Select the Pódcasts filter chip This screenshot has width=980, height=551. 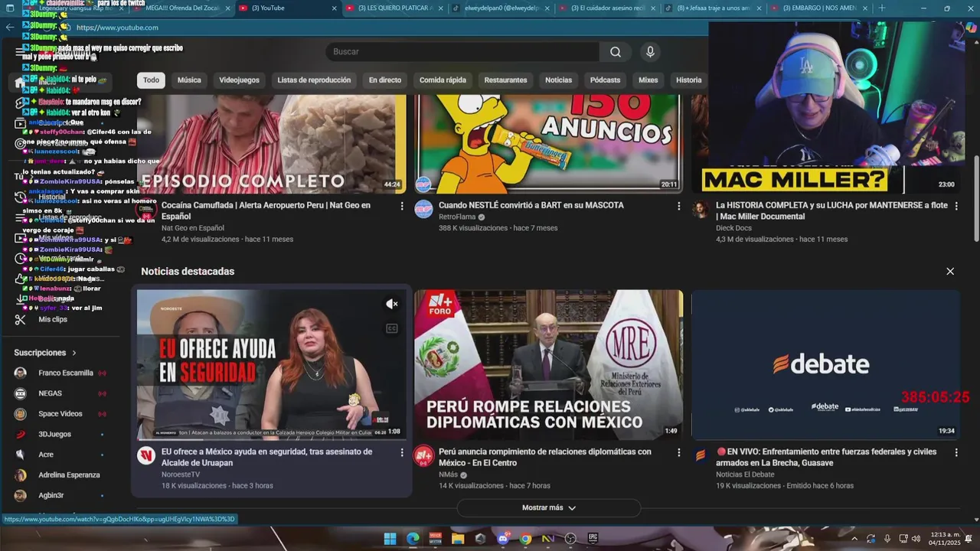605,80
